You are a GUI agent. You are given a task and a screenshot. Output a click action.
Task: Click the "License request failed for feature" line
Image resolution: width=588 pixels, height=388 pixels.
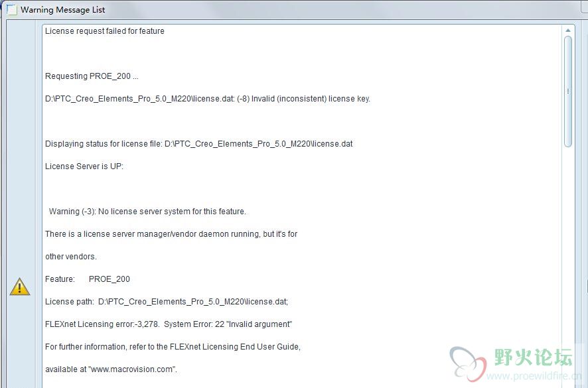(105, 31)
